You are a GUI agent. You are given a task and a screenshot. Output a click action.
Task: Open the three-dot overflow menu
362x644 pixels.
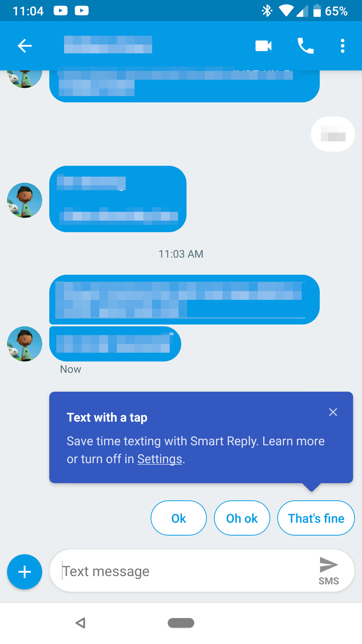[x=342, y=46]
